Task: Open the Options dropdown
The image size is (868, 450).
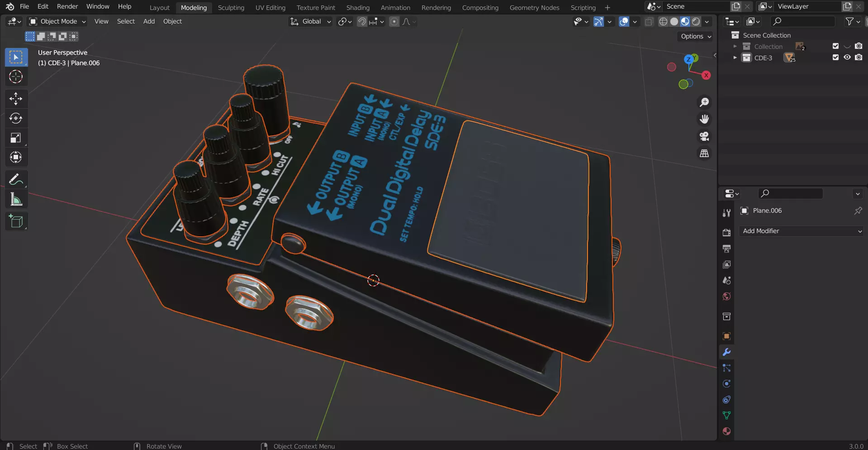Action: (x=696, y=36)
